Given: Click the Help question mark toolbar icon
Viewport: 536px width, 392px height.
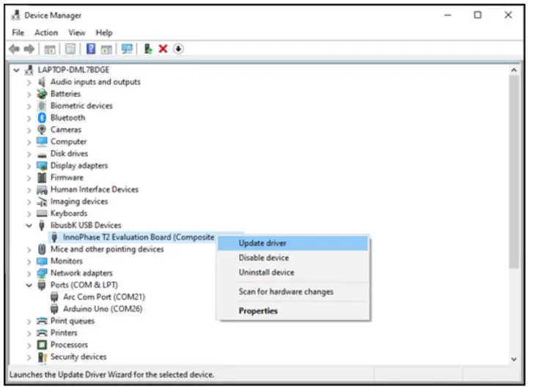Looking at the screenshot, I should click(91, 49).
